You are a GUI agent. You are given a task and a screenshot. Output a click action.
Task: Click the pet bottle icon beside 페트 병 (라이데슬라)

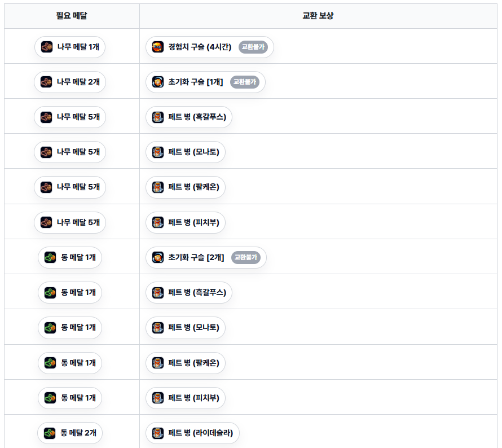158,433
